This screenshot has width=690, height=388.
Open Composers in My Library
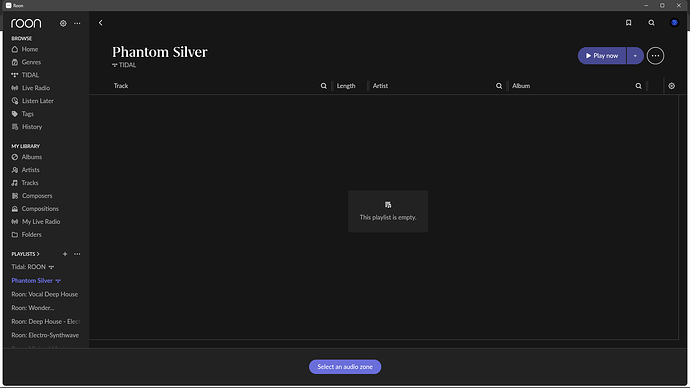point(32,196)
